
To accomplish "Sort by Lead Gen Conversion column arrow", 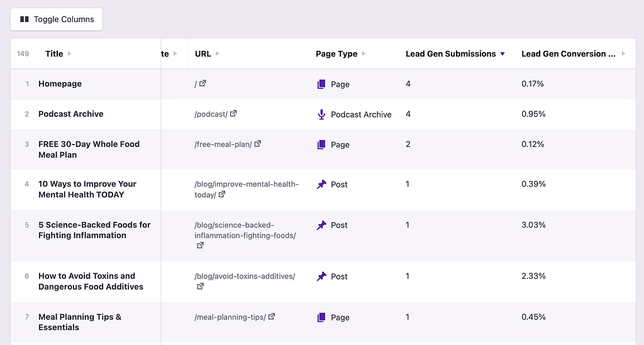I will click(624, 54).
